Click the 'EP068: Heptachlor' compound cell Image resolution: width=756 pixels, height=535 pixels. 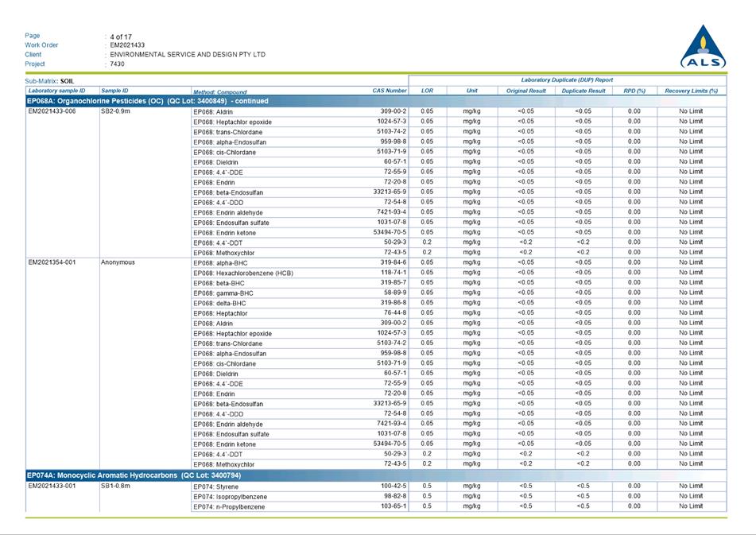coord(220,314)
